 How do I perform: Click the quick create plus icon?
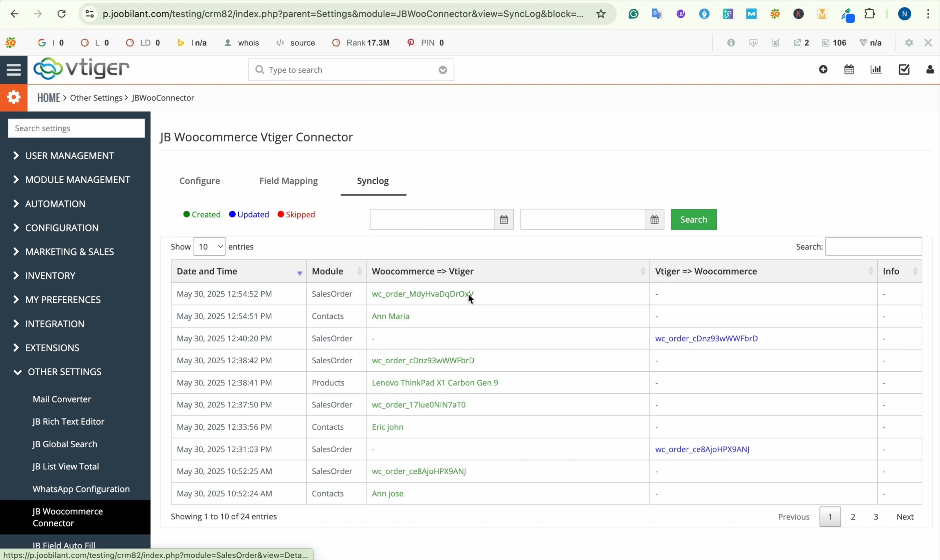823,69
